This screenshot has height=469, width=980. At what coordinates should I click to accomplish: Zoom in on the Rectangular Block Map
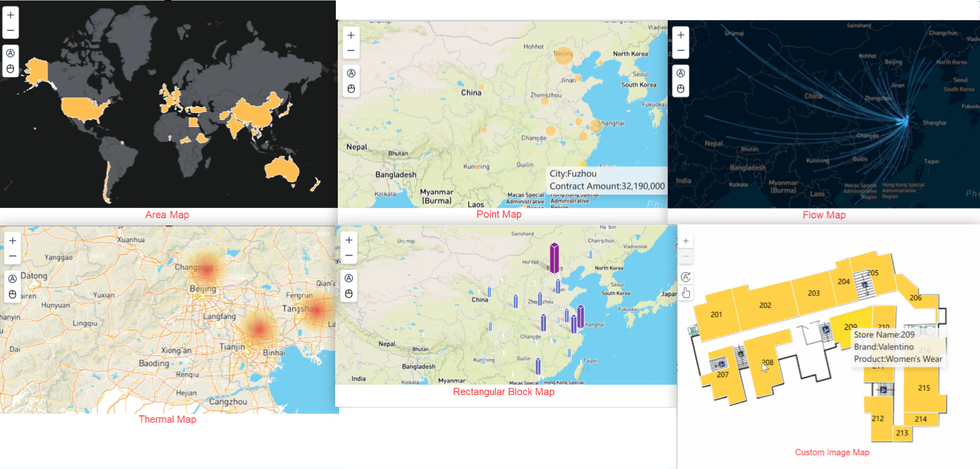[349, 240]
